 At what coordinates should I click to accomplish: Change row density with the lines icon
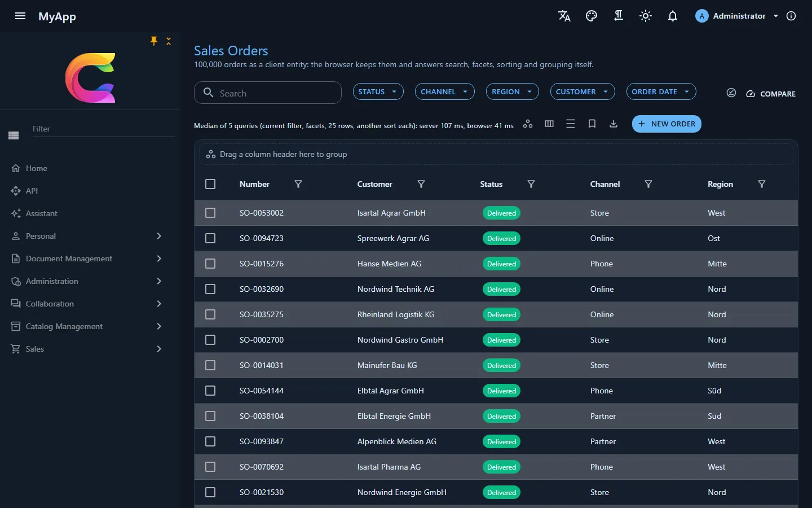click(571, 124)
